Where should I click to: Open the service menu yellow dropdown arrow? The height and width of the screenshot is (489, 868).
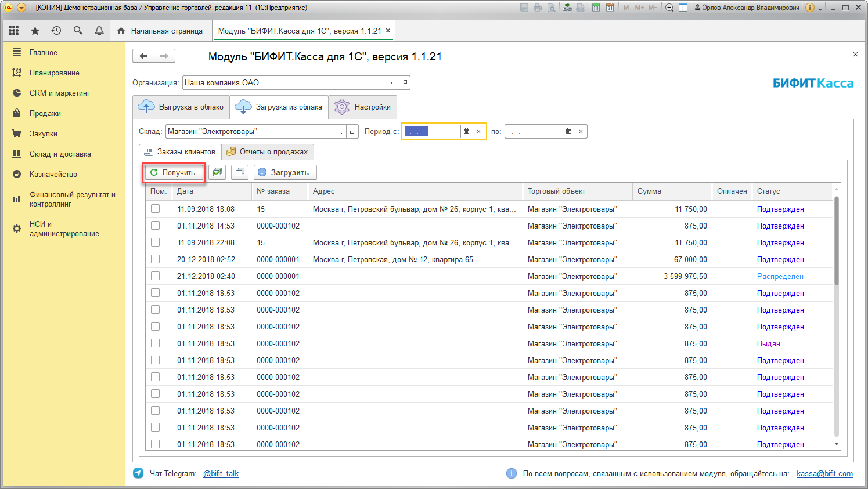[21, 8]
